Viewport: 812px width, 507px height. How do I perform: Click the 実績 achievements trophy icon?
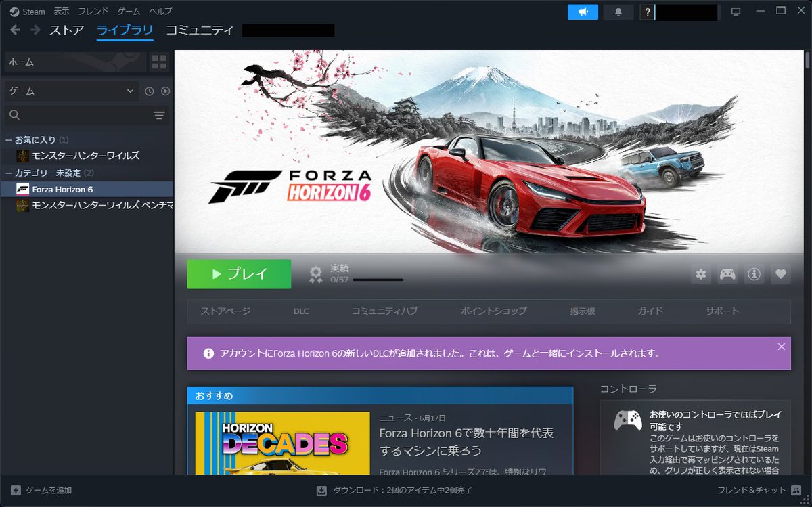click(x=315, y=274)
